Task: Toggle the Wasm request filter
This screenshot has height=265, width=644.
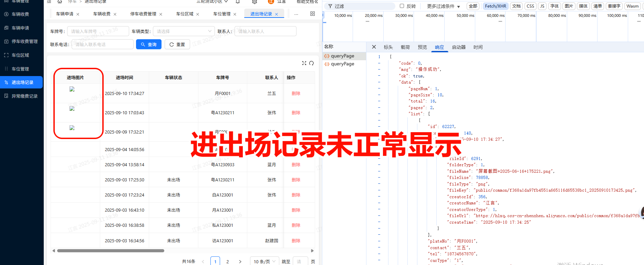Action: pyautogui.click(x=633, y=6)
